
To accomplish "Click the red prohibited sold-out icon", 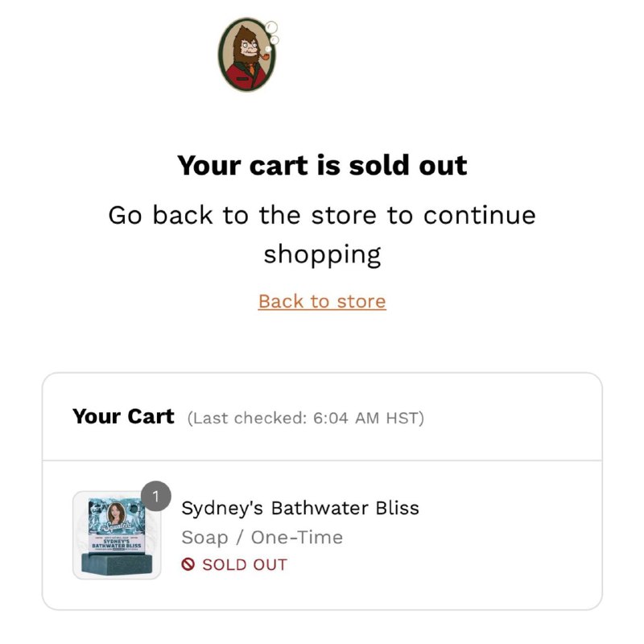I will pos(188,564).
